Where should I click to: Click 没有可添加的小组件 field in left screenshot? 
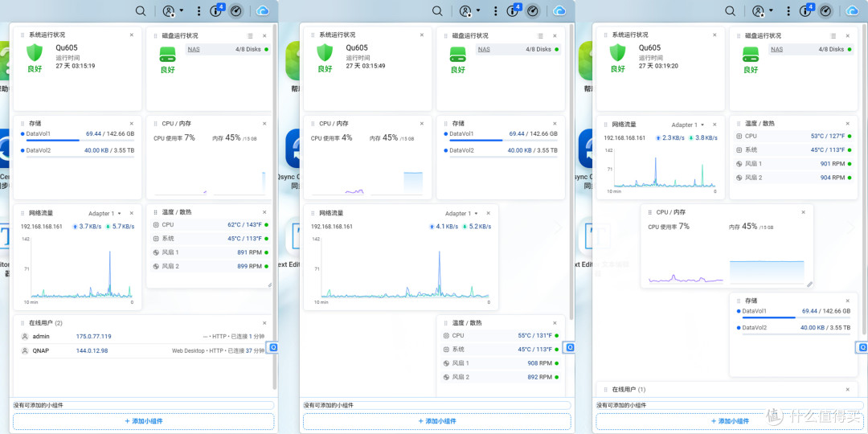pos(143,405)
